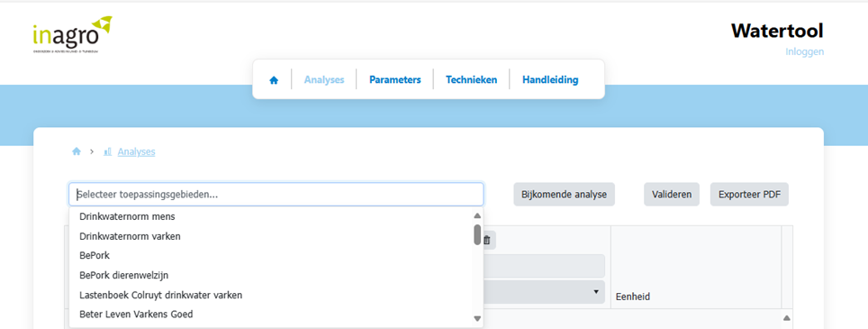Click the Exporteer PDF button
Viewport: 868px width, 329px height.
[749, 195]
